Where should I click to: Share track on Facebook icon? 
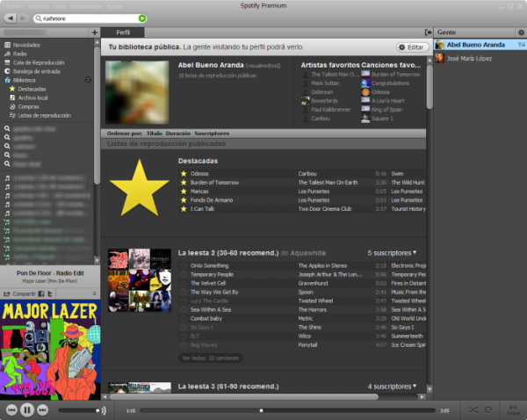pos(41,293)
